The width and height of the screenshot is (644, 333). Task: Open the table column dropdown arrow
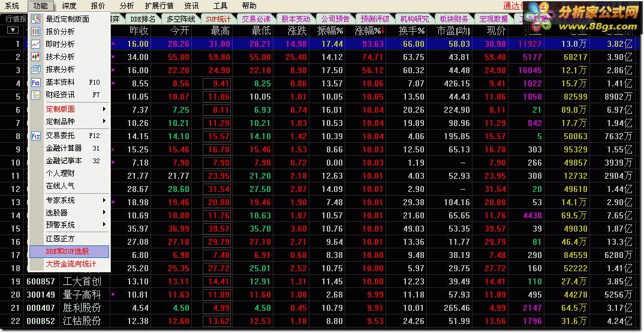(x=14, y=29)
